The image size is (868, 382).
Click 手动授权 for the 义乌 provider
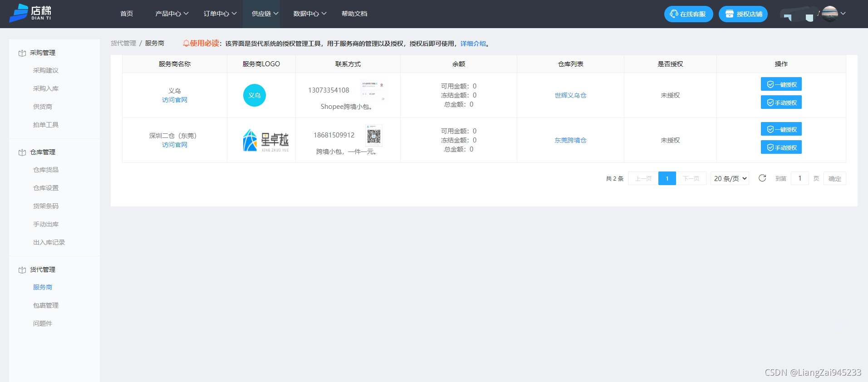[x=781, y=103]
